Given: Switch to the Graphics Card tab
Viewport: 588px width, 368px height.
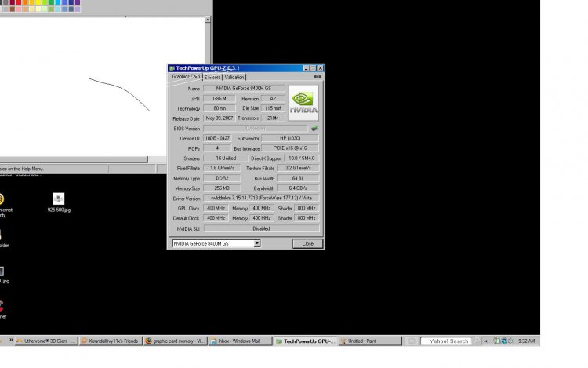Looking at the screenshot, I should point(186,77).
